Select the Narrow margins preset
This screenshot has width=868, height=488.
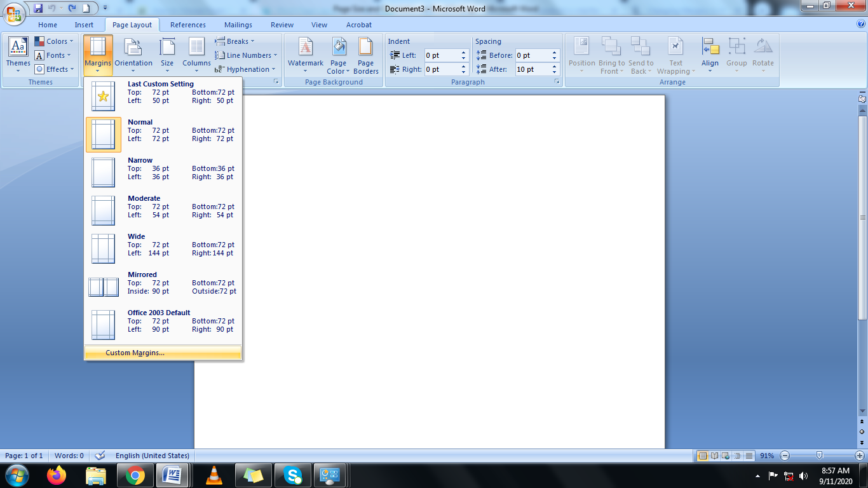[x=162, y=172]
